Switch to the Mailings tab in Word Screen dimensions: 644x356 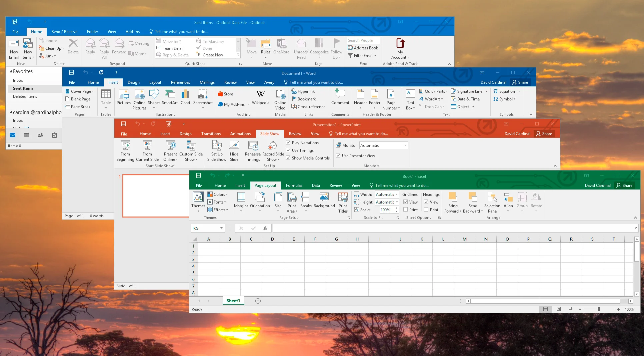pyautogui.click(x=207, y=82)
